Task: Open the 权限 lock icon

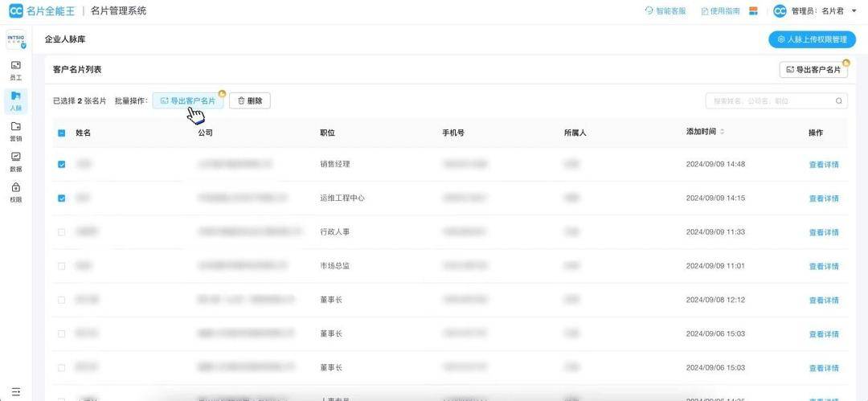Action: point(15,192)
